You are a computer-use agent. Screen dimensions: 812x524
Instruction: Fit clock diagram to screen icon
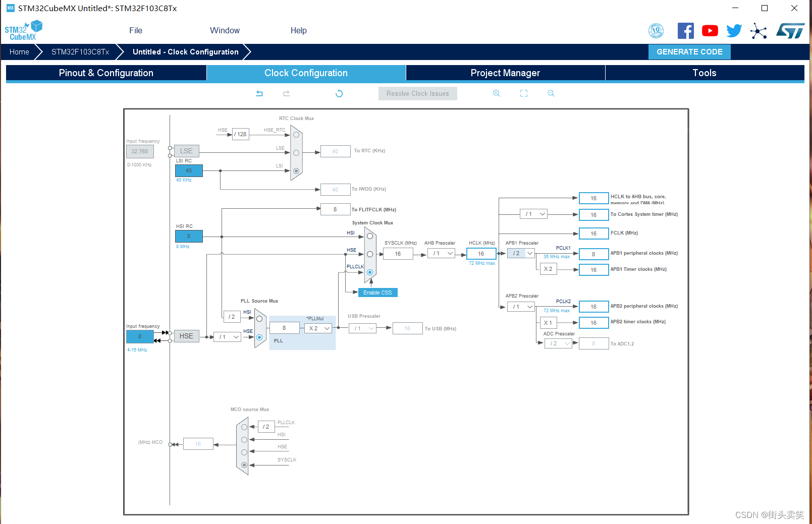click(x=524, y=93)
